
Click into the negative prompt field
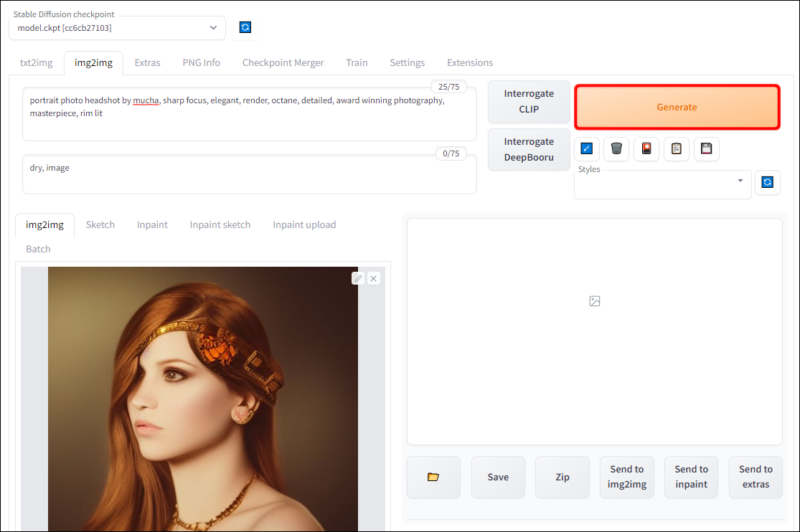[250, 174]
